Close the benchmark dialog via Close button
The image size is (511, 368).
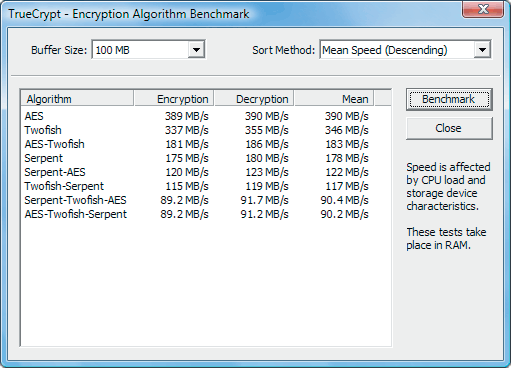coord(449,128)
